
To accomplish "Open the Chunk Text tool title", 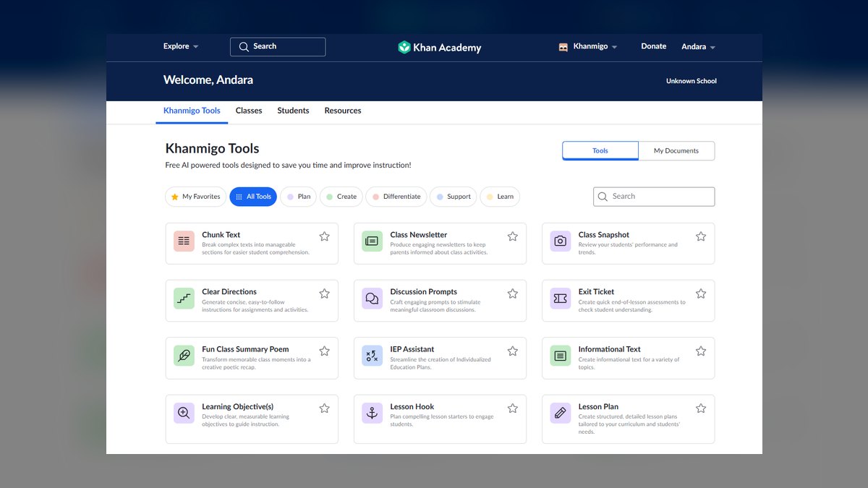I will [x=221, y=235].
